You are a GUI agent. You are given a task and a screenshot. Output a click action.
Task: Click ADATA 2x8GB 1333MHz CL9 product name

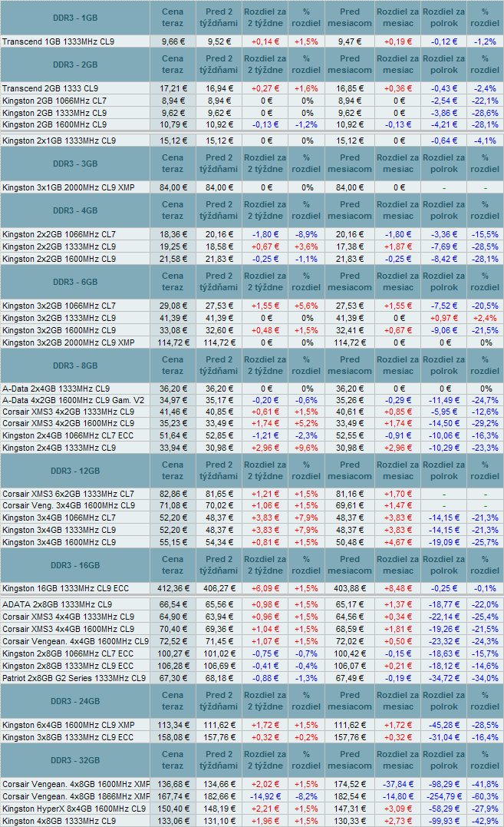[x=58, y=605]
